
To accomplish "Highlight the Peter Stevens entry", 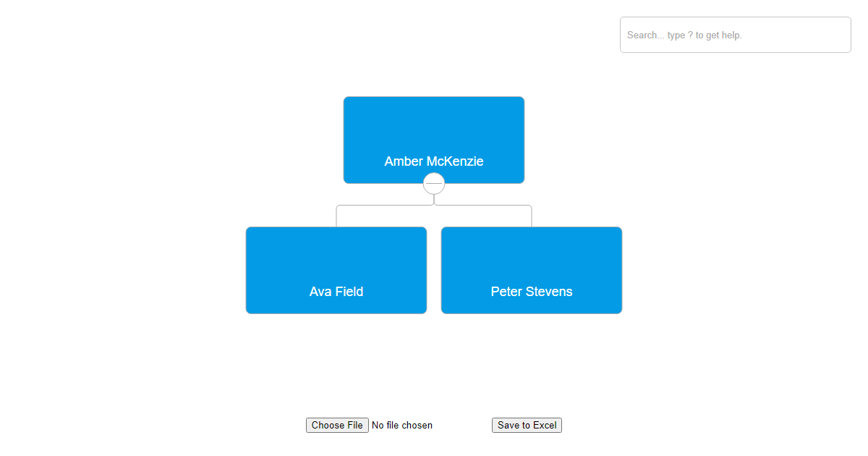I will [x=531, y=270].
